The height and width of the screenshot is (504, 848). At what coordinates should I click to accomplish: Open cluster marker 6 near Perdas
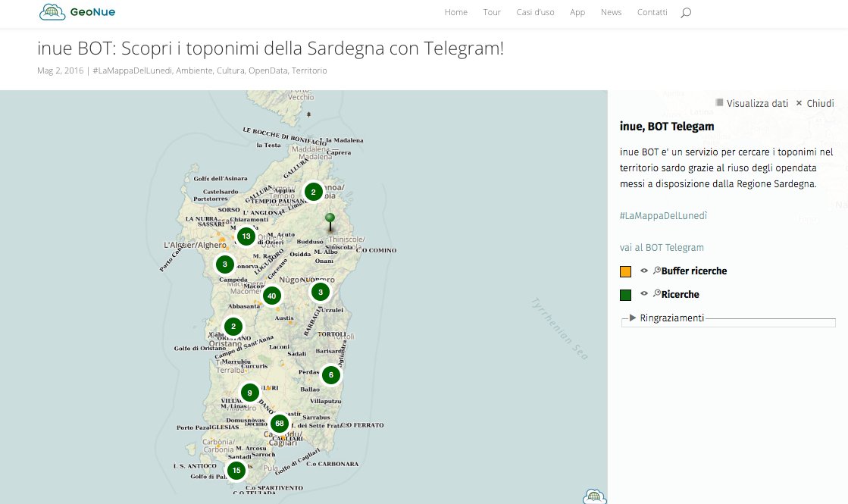click(x=331, y=374)
